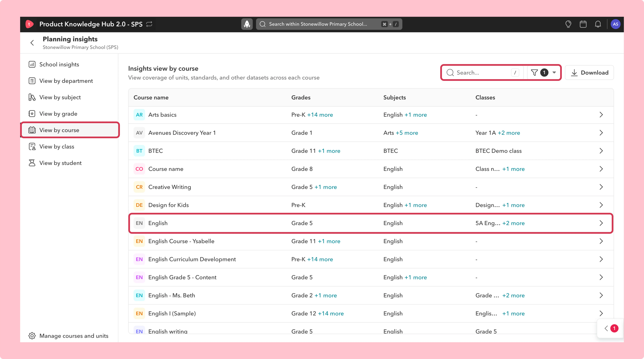Click the red notification badge panel
644x359 pixels.
[610, 328]
